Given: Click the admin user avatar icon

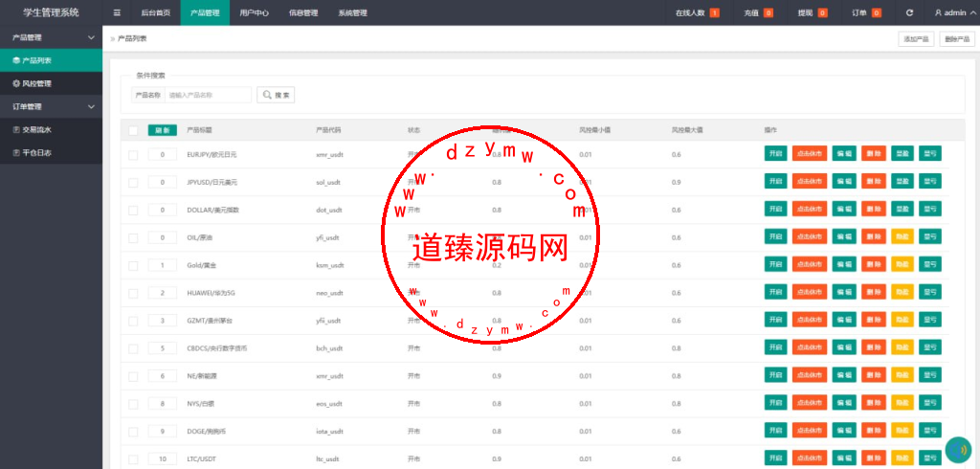Looking at the screenshot, I should [x=938, y=12].
